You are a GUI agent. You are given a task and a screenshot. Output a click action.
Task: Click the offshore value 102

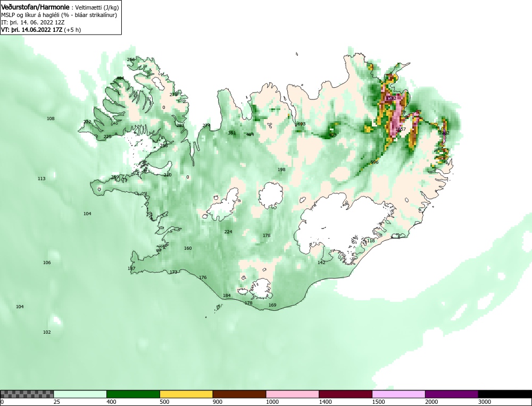click(x=47, y=332)
